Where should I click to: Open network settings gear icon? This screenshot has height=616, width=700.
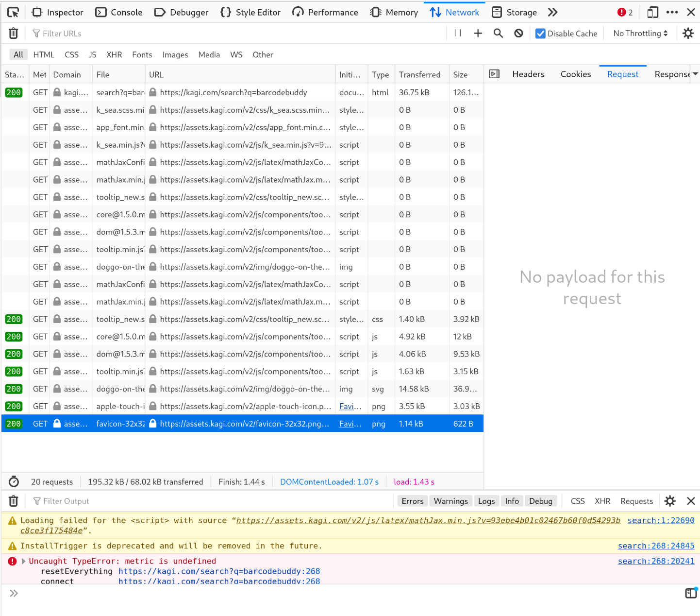pyautogui.click(x=688, y=33)
